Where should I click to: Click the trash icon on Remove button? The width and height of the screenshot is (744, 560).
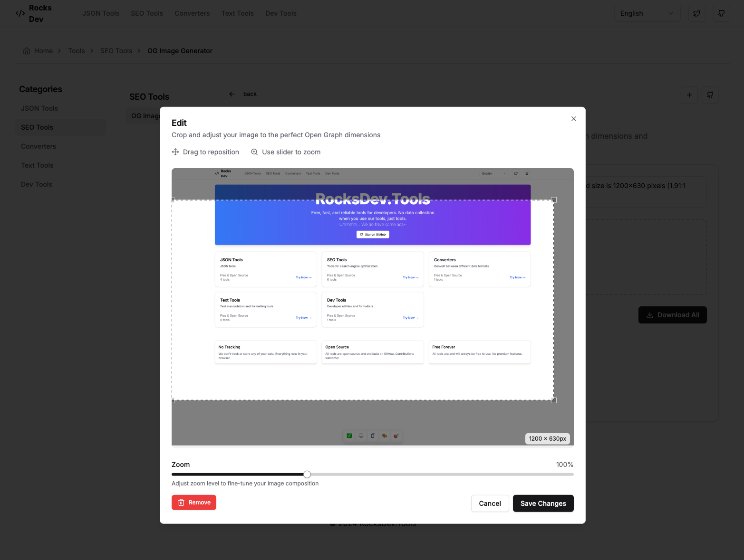pos(181,503)
